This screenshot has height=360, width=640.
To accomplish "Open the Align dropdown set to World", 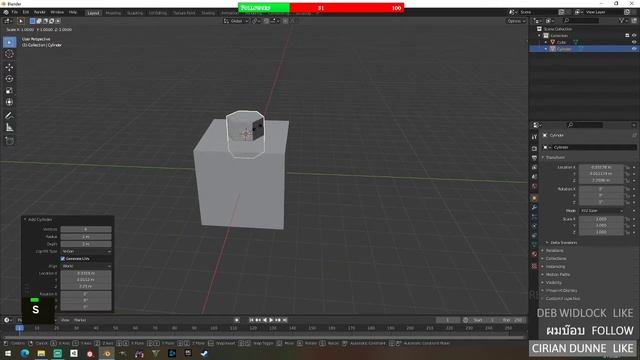I will click(86, 266).
